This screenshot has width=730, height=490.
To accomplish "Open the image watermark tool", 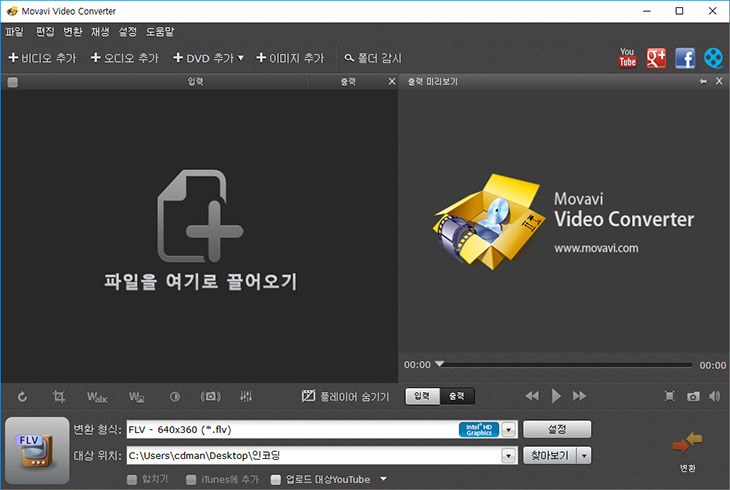I will point(136,397).
